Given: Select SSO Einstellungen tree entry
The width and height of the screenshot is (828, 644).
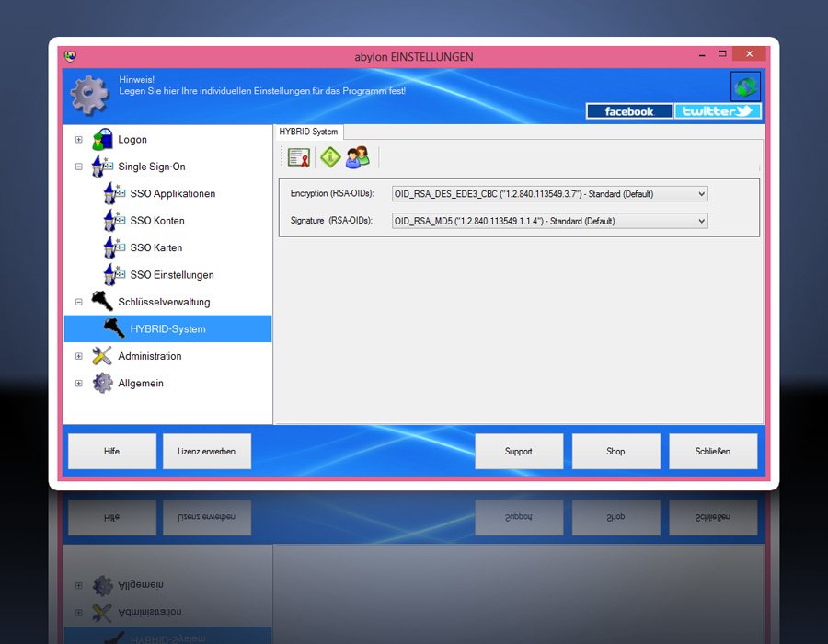Looking at the screenshot, I should click(172, 274).
